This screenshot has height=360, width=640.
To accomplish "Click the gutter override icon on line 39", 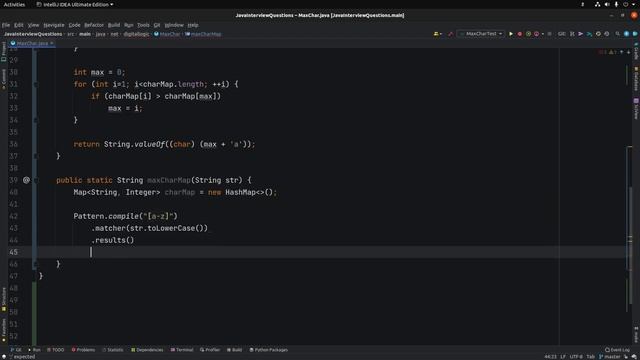I will [26, 180].
